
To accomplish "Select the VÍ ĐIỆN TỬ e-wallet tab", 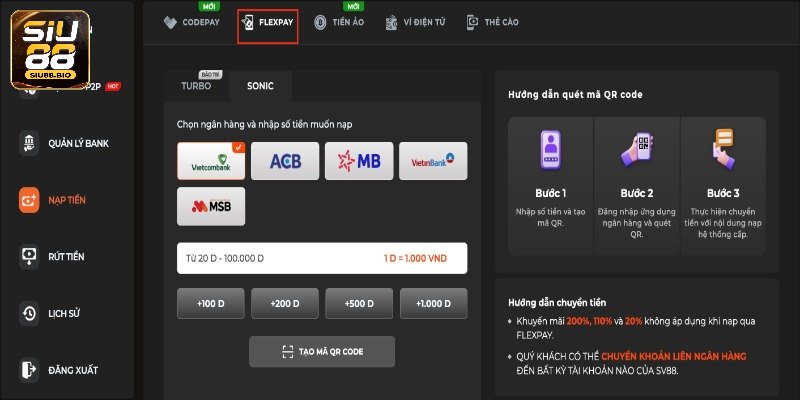I will [415, 22].
